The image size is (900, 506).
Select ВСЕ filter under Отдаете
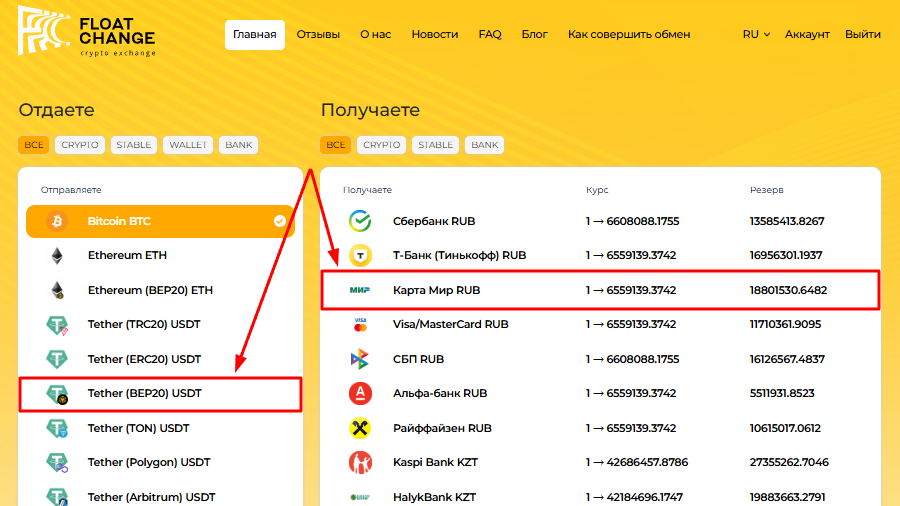[x=33, y=145]
